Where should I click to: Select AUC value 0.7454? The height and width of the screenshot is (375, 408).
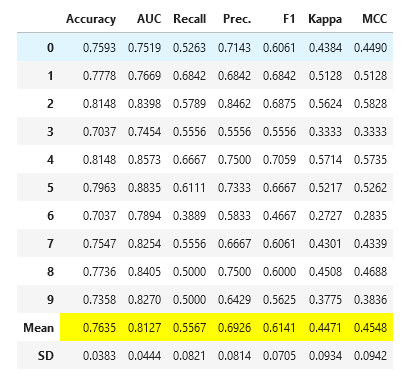coord(144,132)
